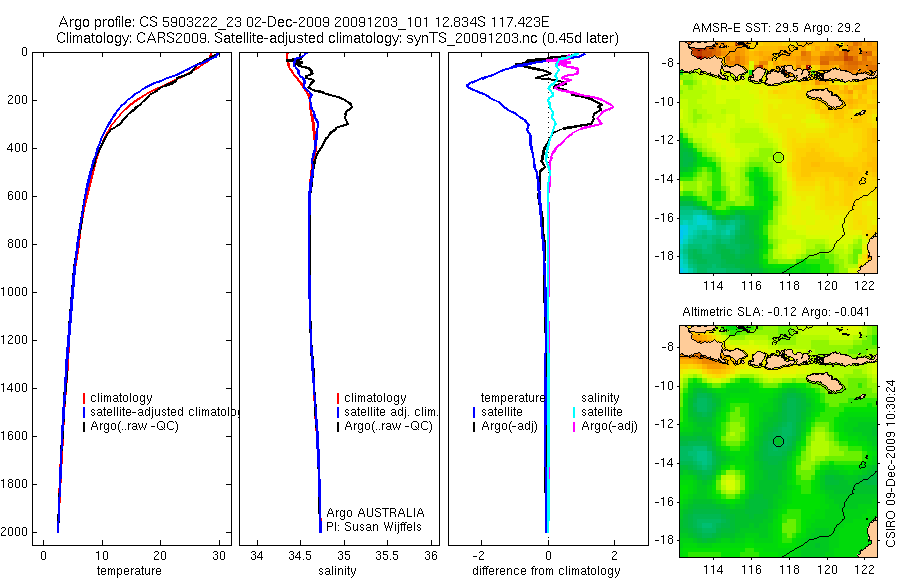Click the 'Argo AUSTRALIA' label
Screen dimensions: 900x580
(x=375, y=513)
